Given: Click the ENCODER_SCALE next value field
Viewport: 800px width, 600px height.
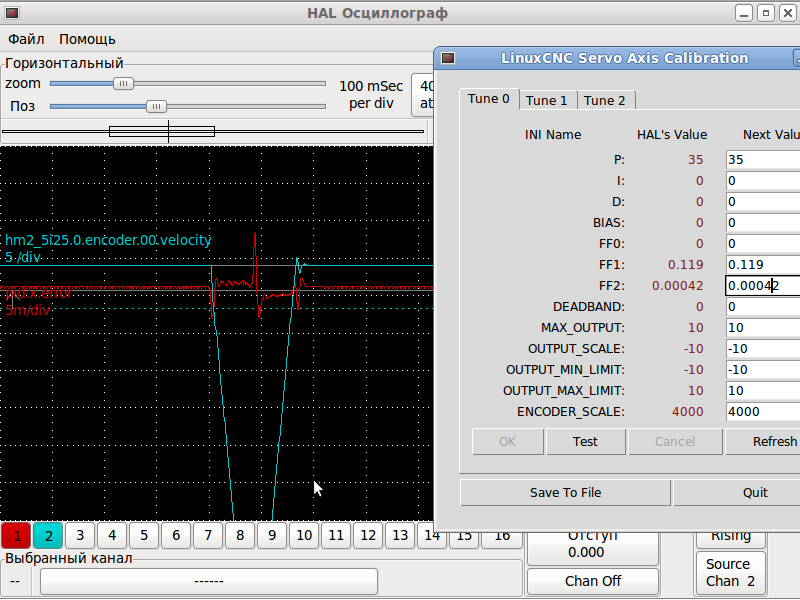Looking at the screenshot, I should (762, 412).
